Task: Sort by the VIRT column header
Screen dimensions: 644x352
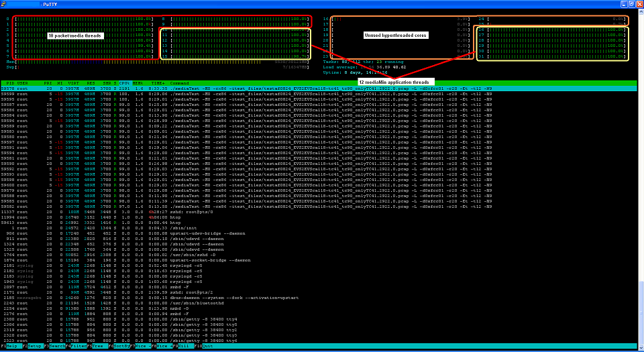Action: pos(74,83)
